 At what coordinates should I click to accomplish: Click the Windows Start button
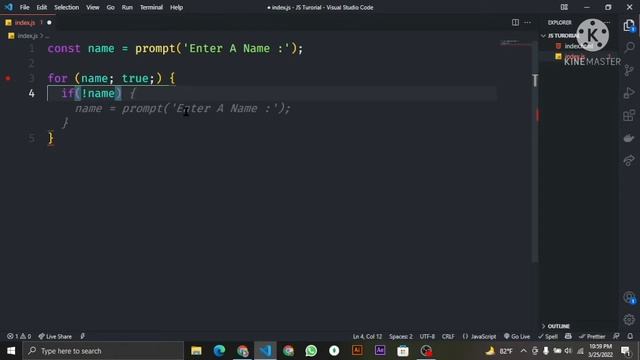11,351
